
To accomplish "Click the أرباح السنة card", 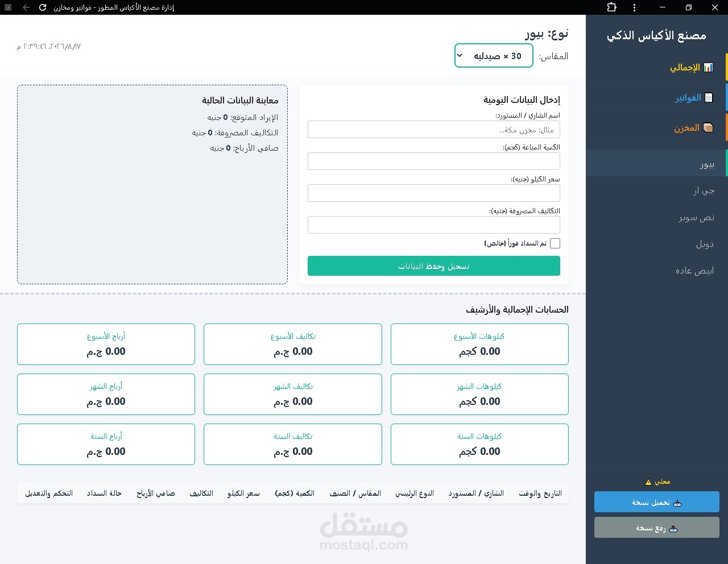I will coord(106,444).
